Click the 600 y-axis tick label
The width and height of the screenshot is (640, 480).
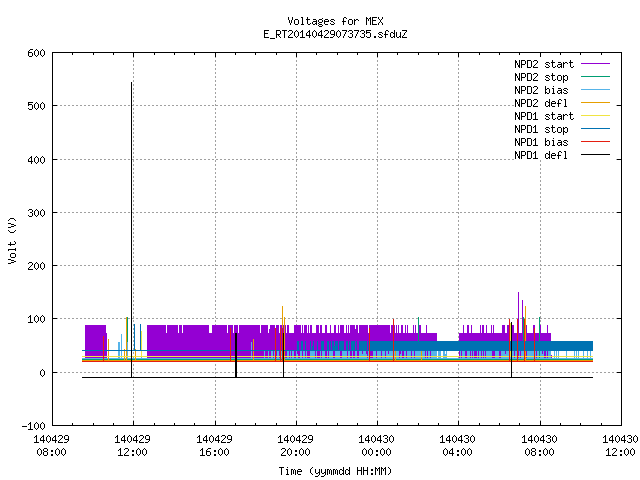pos(36,53)
